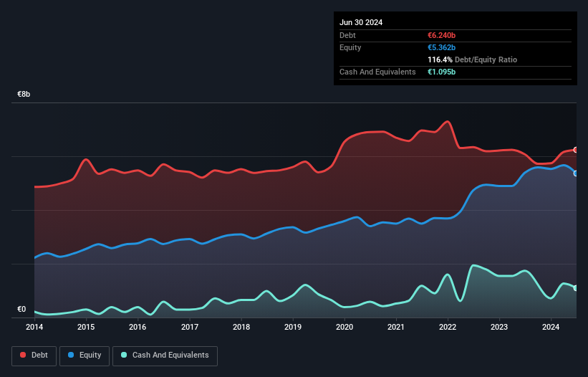
Task: Click the 2020 axis label
Action: pos(344,327)
